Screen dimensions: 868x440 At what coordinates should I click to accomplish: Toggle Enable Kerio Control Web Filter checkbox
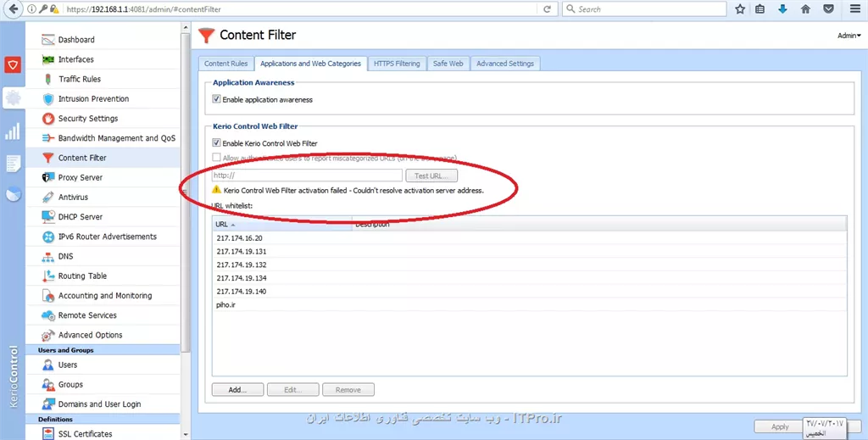[216, 142]
